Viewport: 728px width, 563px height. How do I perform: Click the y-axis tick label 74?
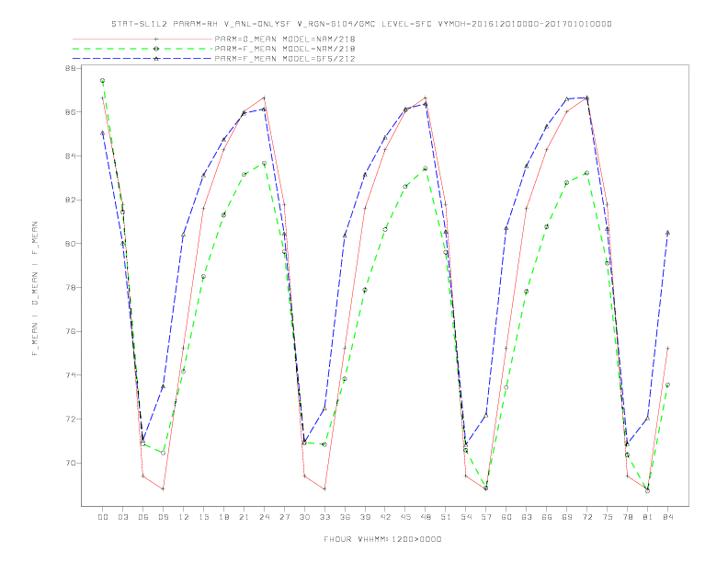tap(70, 375)
